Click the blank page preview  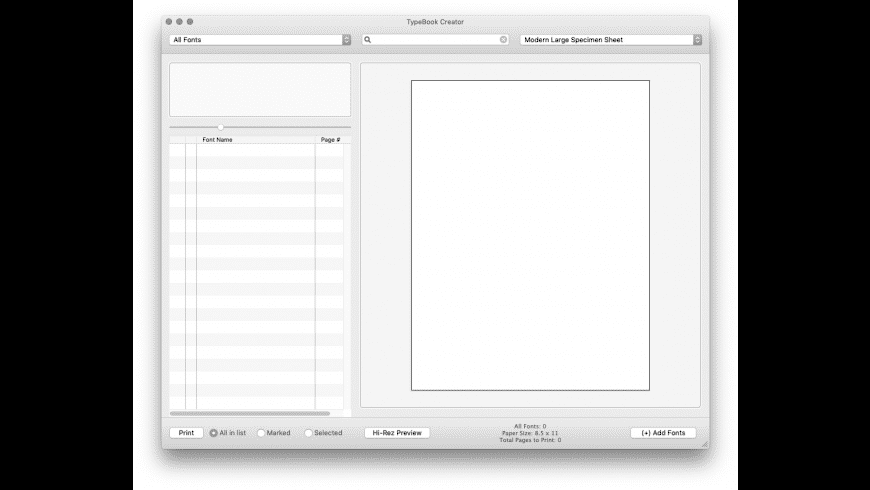pos(530,235)
